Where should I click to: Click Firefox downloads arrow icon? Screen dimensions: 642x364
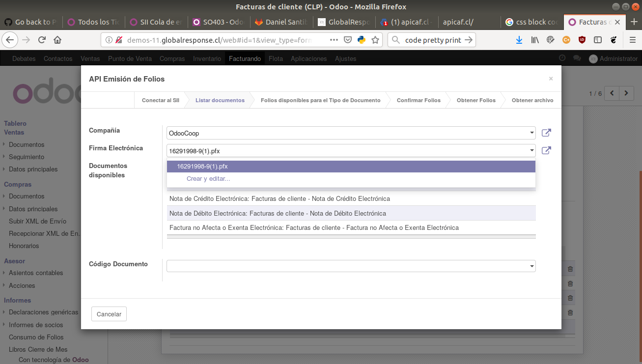(x=519, y=40)
